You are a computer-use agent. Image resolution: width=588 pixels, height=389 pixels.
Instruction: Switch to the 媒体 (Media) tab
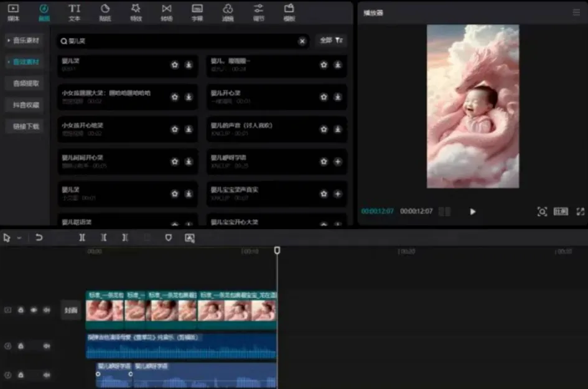13,12
